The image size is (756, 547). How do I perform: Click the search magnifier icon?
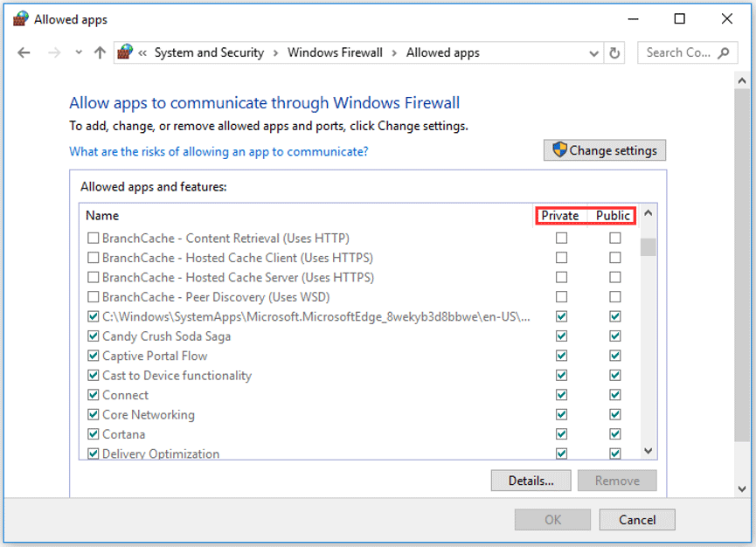tap(723, 52)
